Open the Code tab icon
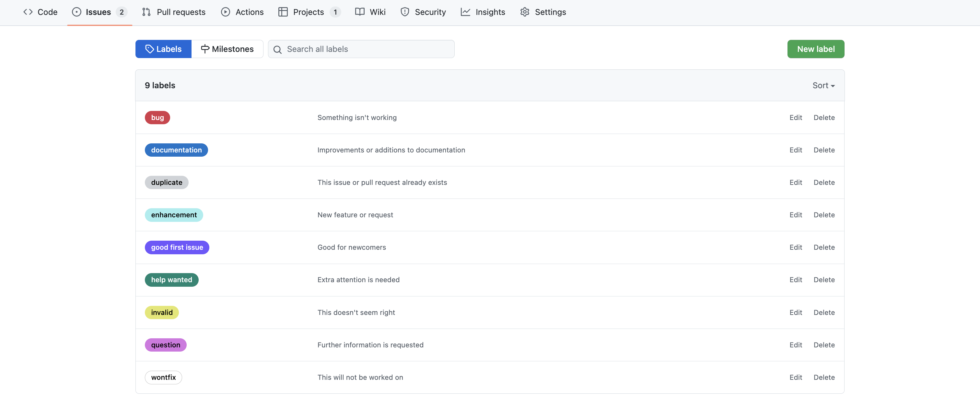Viewport: 980px width, 397px height. (x=28, y=12)
